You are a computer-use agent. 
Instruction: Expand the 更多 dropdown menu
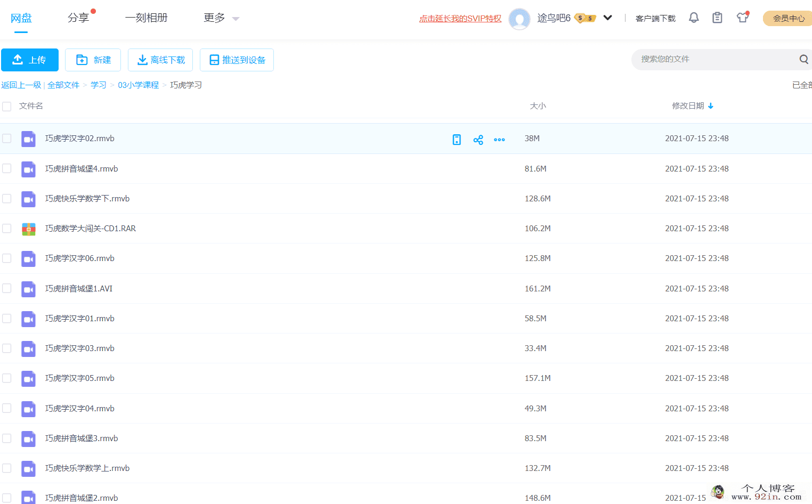[221, 18]
